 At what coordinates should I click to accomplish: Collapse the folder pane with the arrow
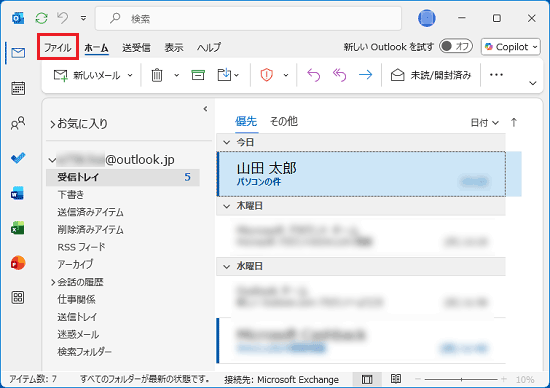pyautogui.click(x=205, y=109)
